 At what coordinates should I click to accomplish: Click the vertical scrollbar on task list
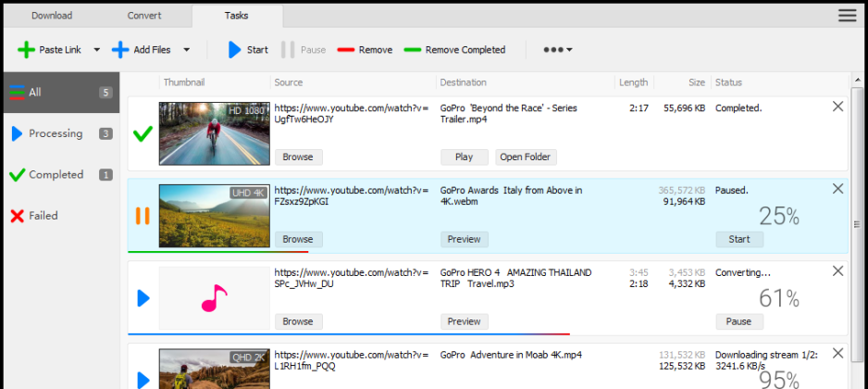pos(857,224)
